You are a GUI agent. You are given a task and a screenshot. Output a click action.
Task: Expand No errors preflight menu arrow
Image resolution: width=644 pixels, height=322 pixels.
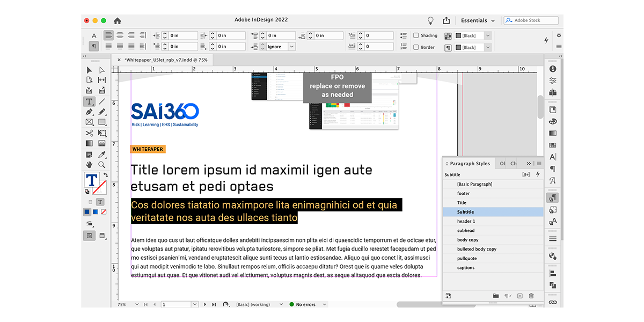click(x=325, y=304)
